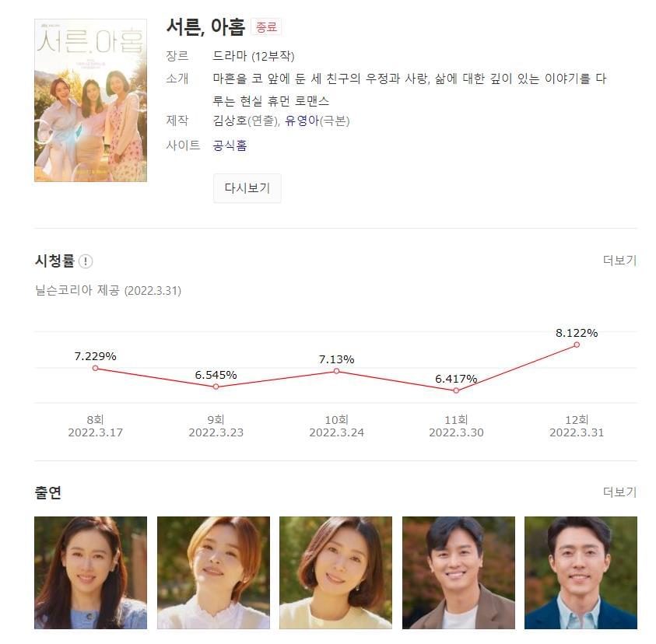The image size is (656, 644).
Task: Click the 서른, 아홉 title heading
Action: (205, 26)
